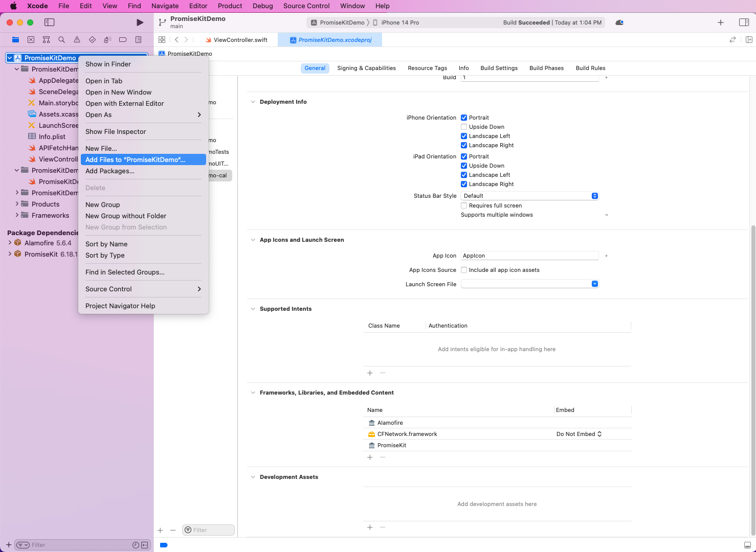Choose Add Packages… from context menu
756x552 pixels.
pyautogui.click(x=143, y=171)
